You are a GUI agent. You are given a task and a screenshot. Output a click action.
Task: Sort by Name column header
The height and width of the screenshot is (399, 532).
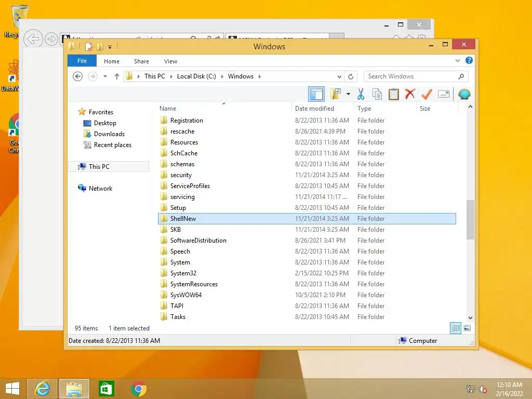pos(168,109)
